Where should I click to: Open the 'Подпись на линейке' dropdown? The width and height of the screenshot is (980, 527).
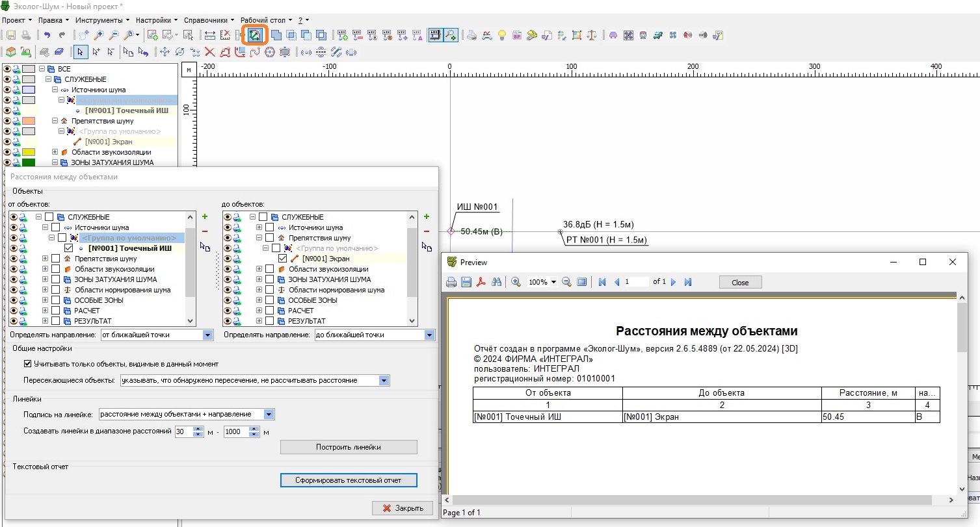269,414
